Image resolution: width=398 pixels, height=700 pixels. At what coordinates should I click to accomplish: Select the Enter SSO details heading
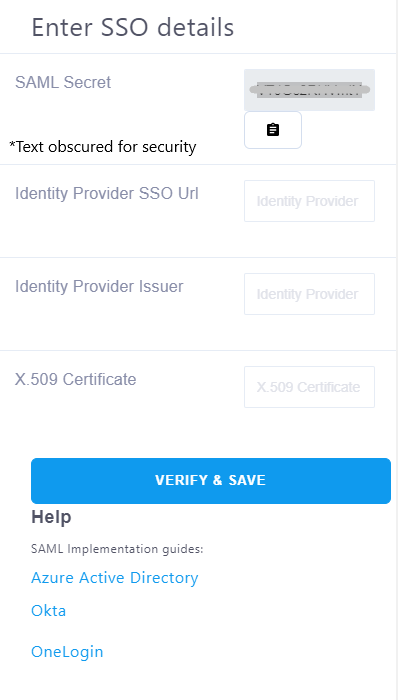click(133, 27)
